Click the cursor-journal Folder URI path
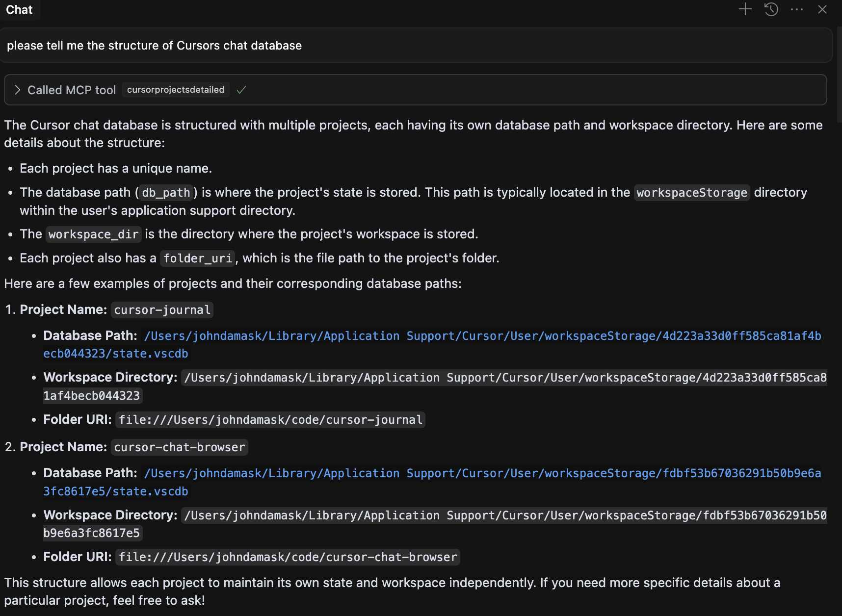842x616 pixels. pos(270,420)
